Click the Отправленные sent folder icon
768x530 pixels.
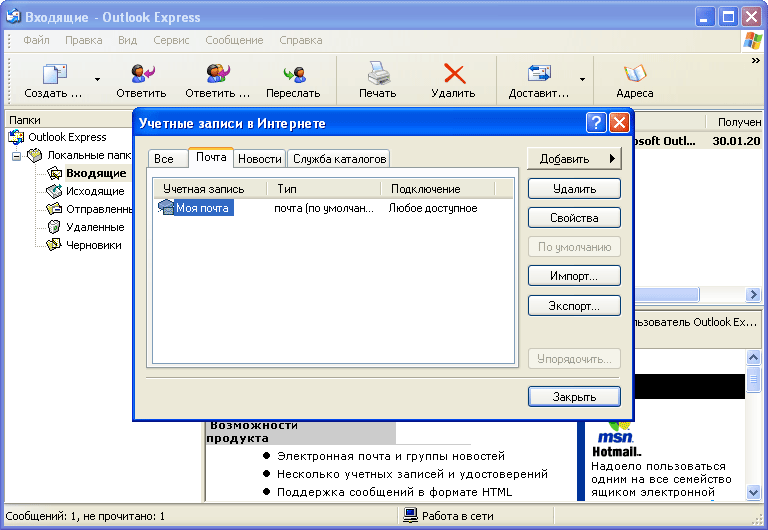coord(54,209)
